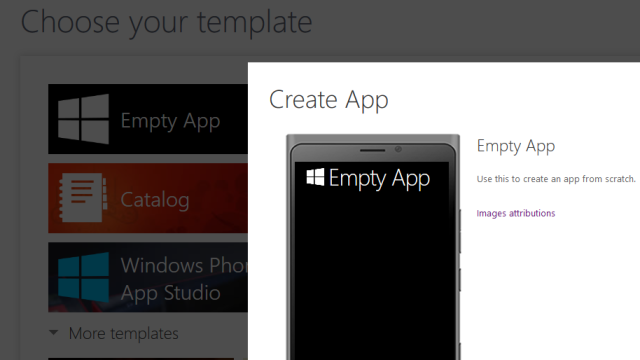Click the Create App dialog heading

click(x=329, y=100)
